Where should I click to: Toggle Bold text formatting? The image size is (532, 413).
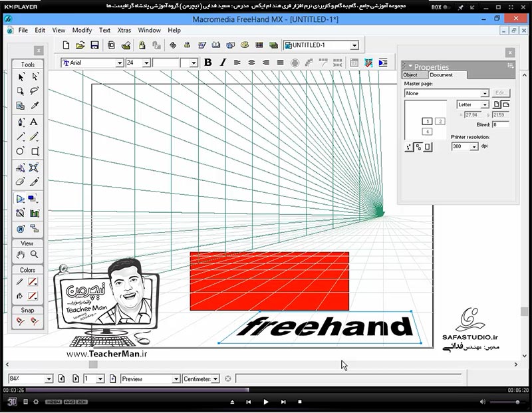click(208, 63)
